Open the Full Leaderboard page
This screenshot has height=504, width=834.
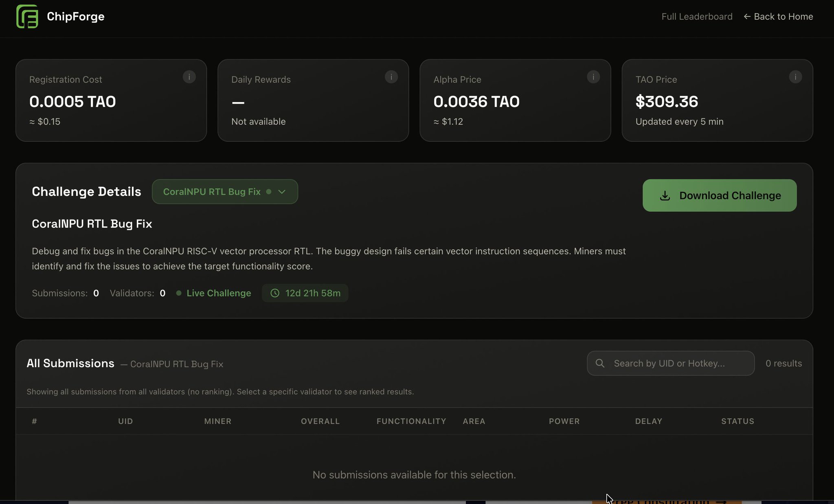(697, 17)
